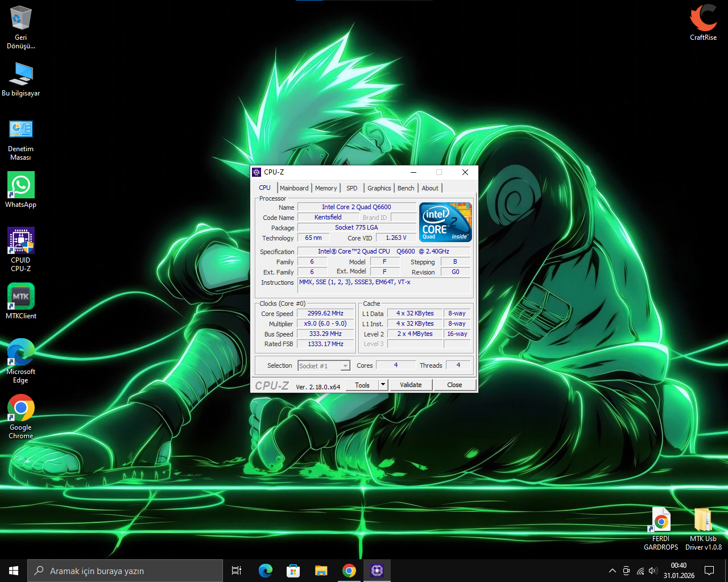The height and width of the screenshot is (582, 728).
Task: Click the technology value 65 nm
Action: 313,238
